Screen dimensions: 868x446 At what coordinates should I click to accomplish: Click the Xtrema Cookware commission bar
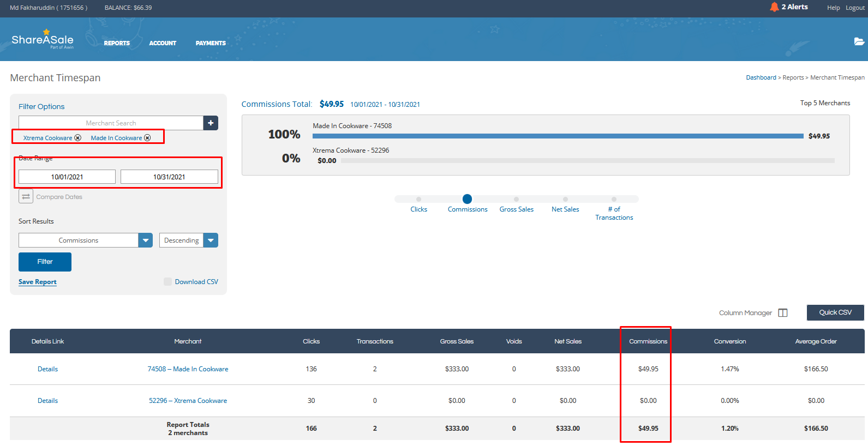coord(587,160)
